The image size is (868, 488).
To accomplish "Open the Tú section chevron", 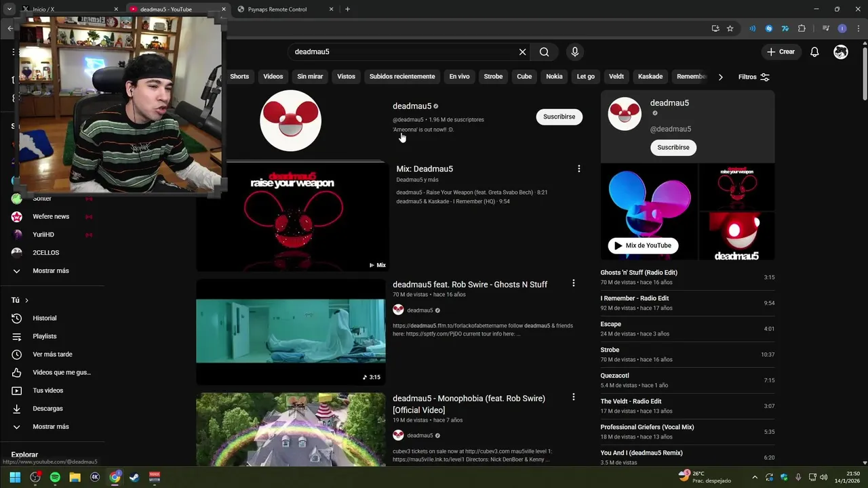I will (x=26, y=300).
